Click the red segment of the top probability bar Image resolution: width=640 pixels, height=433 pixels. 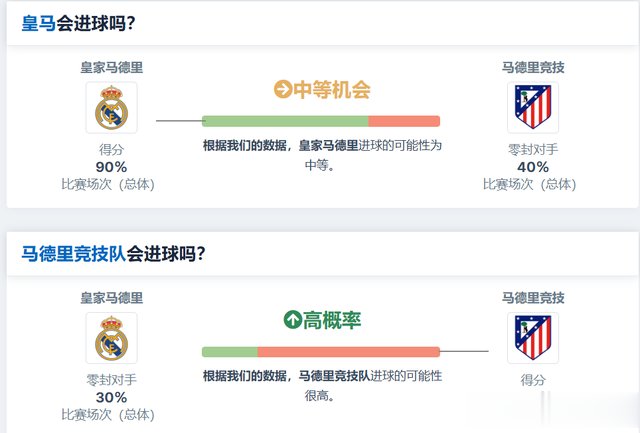pos(404,121)
